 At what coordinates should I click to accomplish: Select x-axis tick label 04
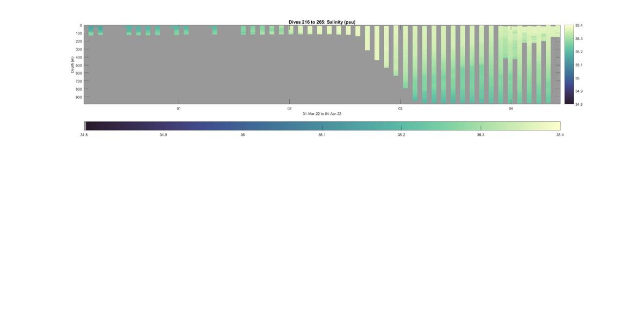[x=511, y=108]
